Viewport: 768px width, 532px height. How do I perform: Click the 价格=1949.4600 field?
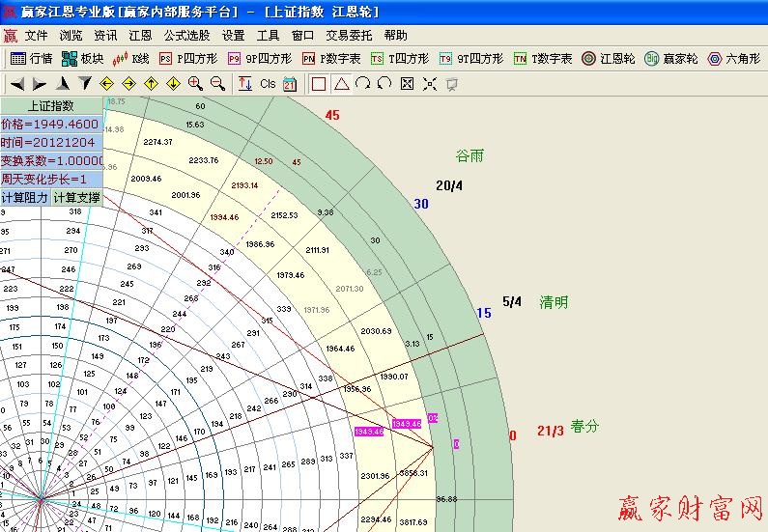tap(51, 125)
